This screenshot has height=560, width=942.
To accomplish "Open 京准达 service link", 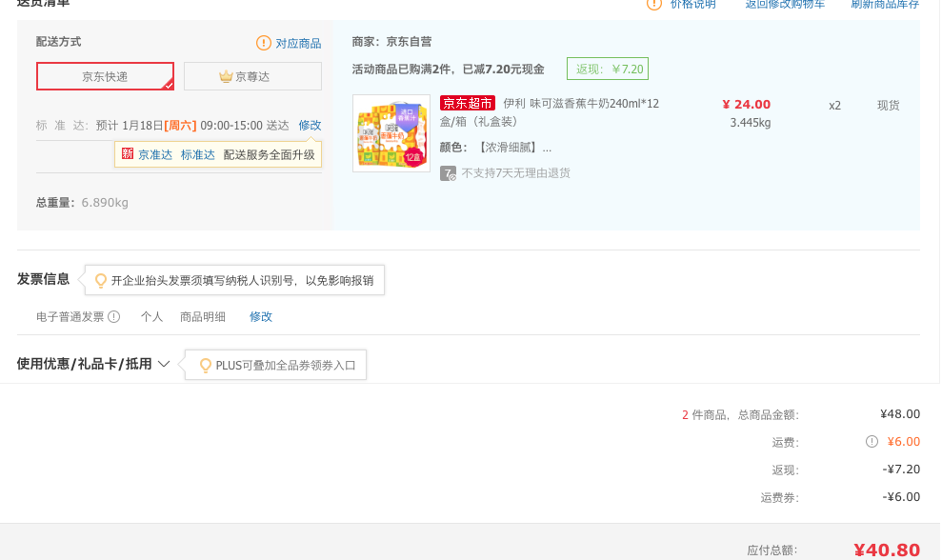I will (155, 155).
